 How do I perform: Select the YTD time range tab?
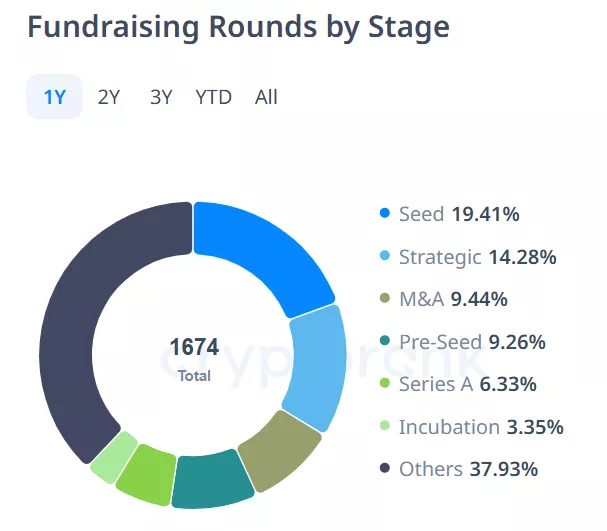click(213, 97)
